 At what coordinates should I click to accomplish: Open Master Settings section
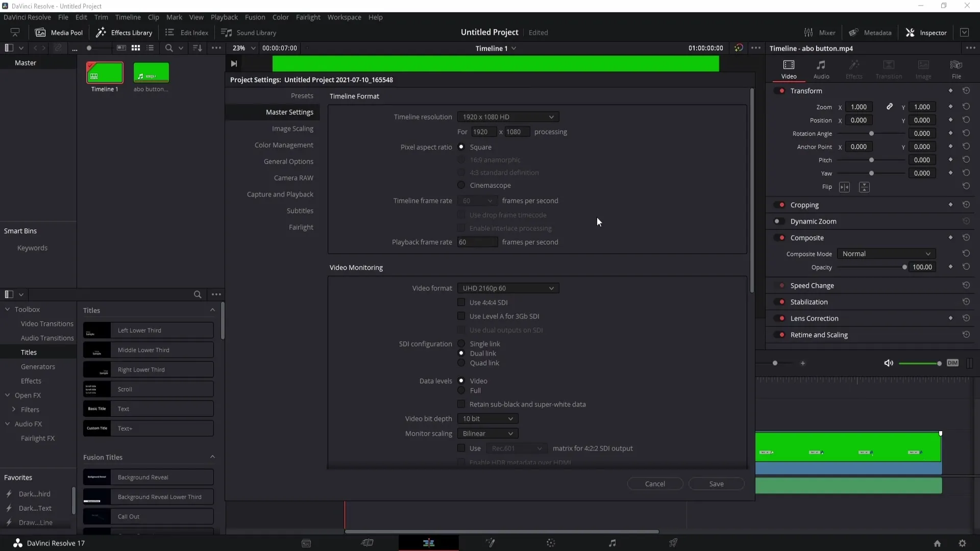pyautogui.click(x=289, y=112)
